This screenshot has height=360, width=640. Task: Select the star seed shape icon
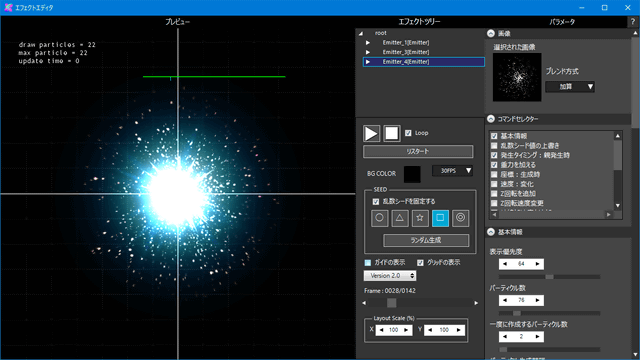(x=420, y=218)
